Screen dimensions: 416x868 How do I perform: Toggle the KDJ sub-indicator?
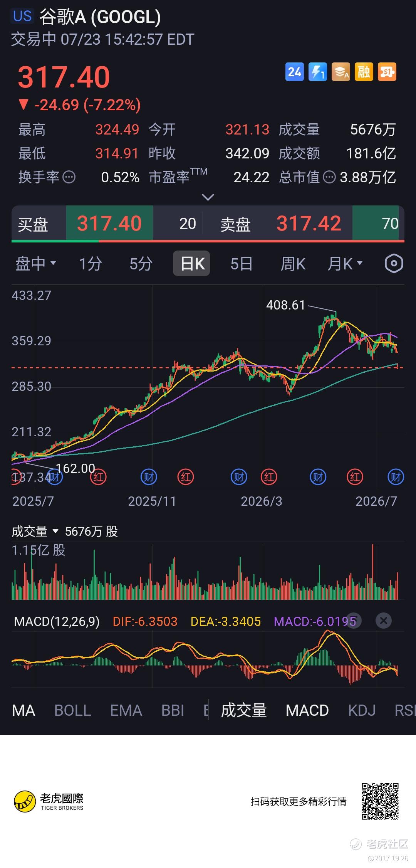tap(362, 710)
